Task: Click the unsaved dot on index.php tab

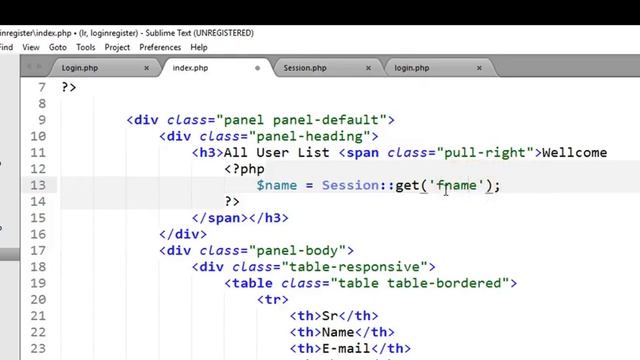Action: [258, 68]
